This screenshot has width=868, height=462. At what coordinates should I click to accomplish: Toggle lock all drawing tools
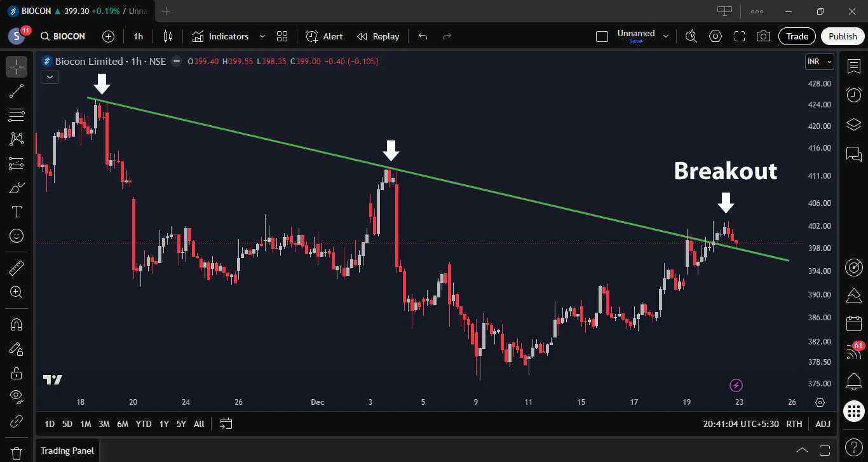pos(17,372)
